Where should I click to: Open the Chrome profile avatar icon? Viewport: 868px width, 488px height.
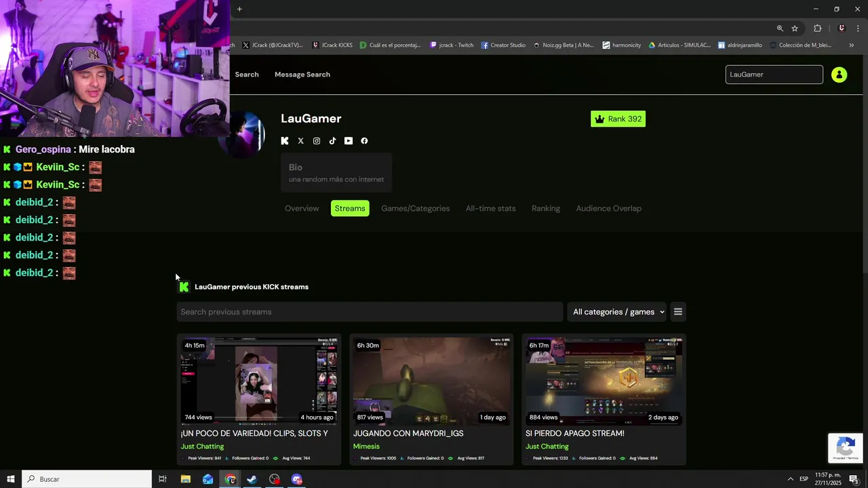click(842, 28)
